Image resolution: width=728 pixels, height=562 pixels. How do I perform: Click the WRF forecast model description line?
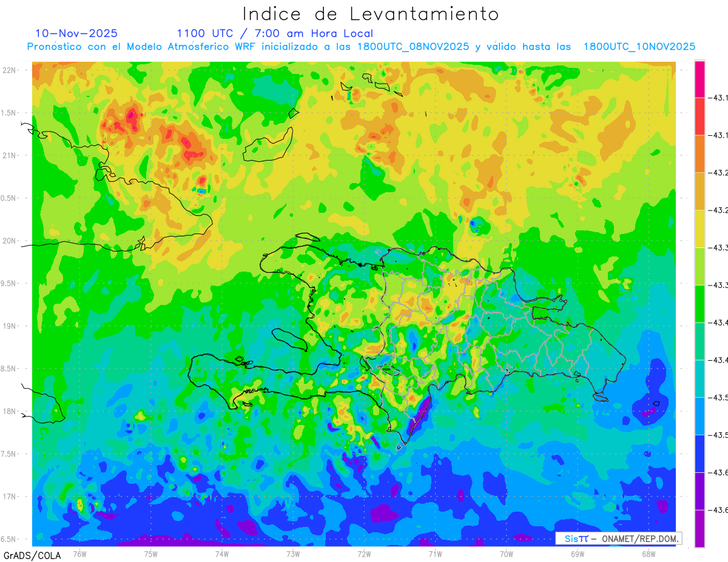click(361, 47)
